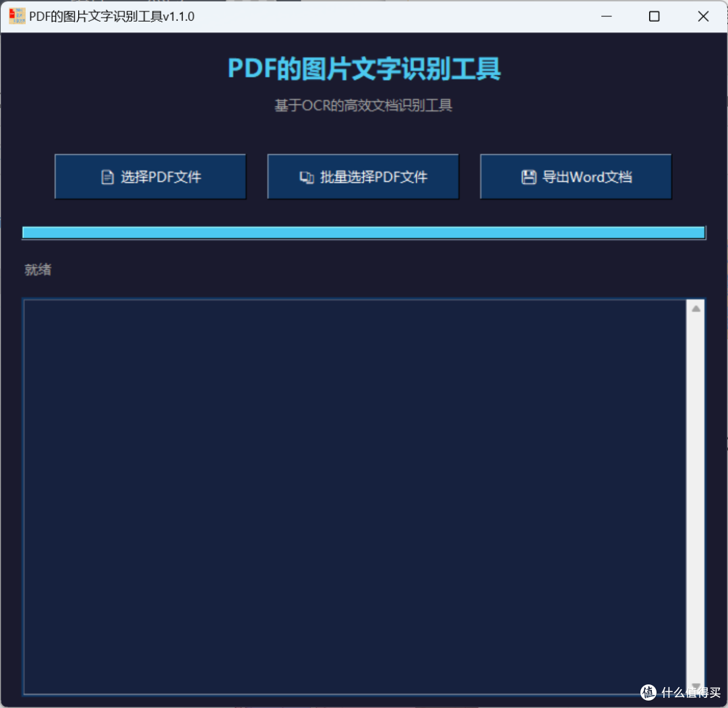Click the cyan progress bar
This screenshot has height=708, width=728.
pyautogui.click(x=364, y=233)
